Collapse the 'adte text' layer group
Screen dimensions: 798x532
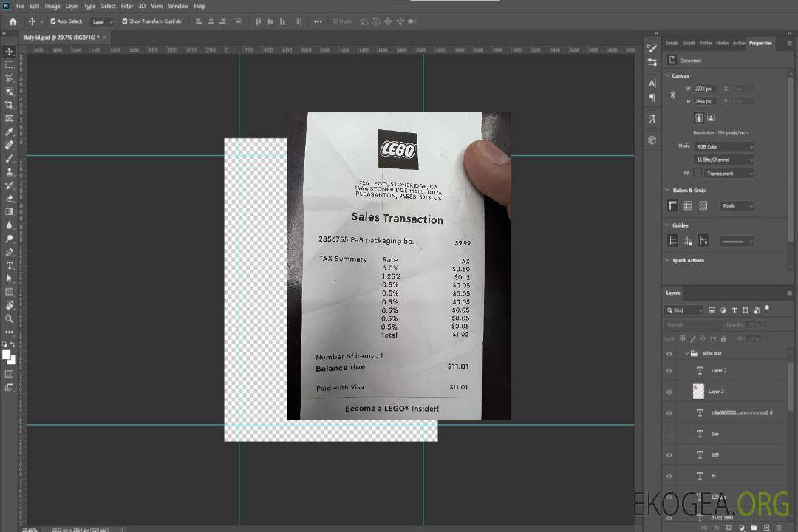(x=686, y=353)
